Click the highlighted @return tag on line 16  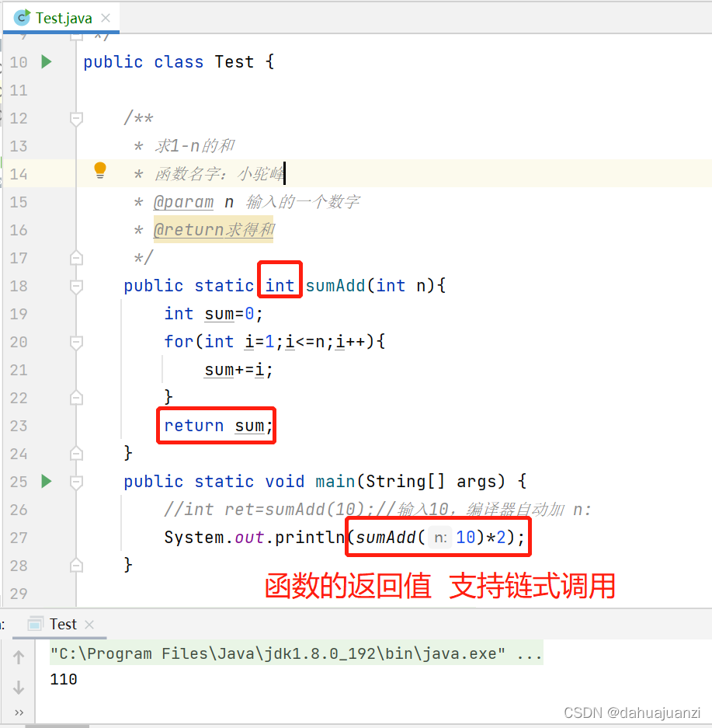[189, 230]
